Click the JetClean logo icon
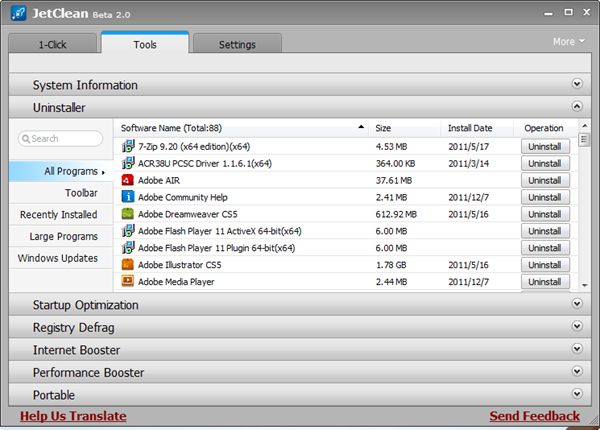Image resolution: width=600 pixels, height=430 pixels. 18,13
